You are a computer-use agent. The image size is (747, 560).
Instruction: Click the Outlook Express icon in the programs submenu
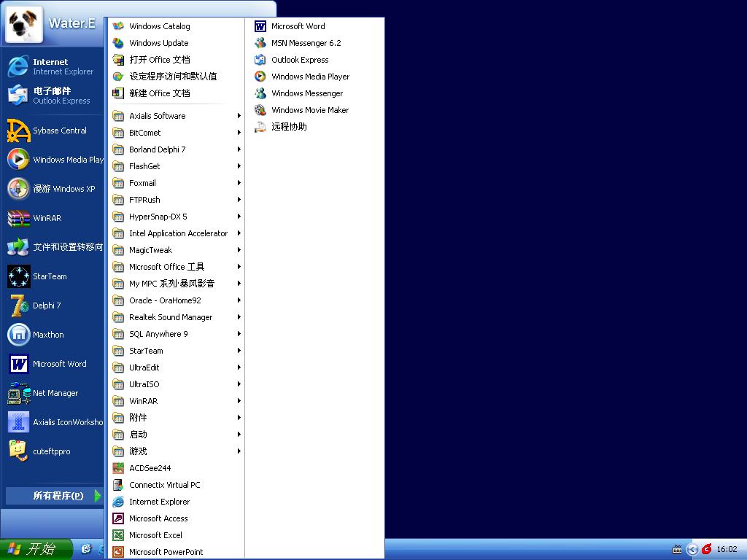coord(260,60)
